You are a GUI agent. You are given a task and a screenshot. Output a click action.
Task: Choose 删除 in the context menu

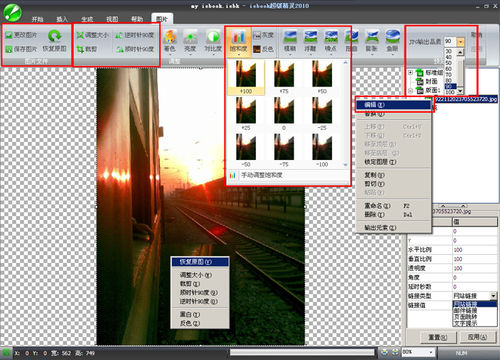pos(393,215)
